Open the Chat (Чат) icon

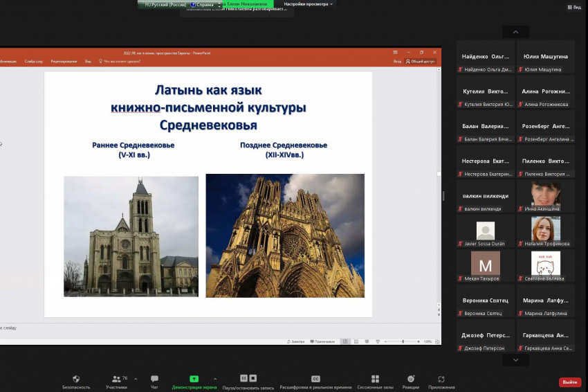coord(154,379)
